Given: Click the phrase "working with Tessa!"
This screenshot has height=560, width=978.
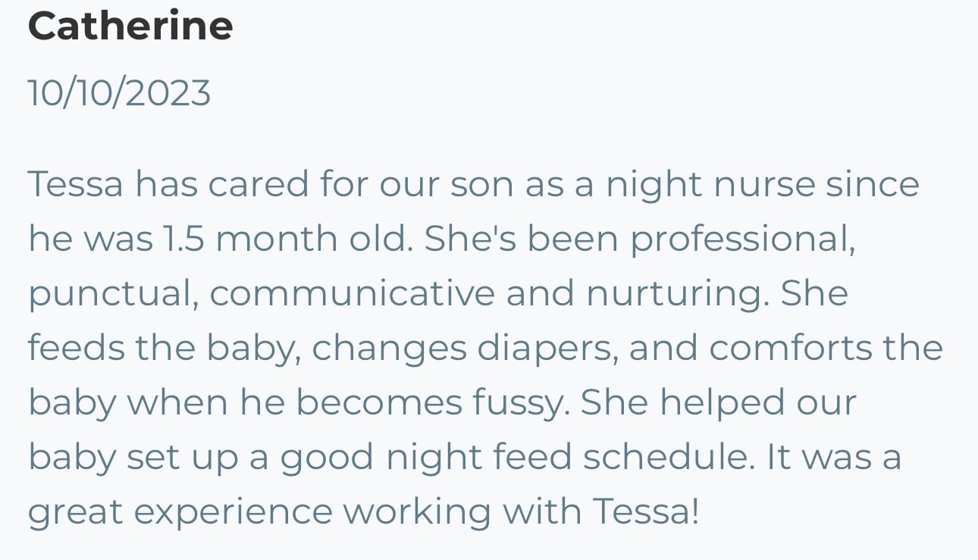Looking at the screenshot, I should click(520, 512).
